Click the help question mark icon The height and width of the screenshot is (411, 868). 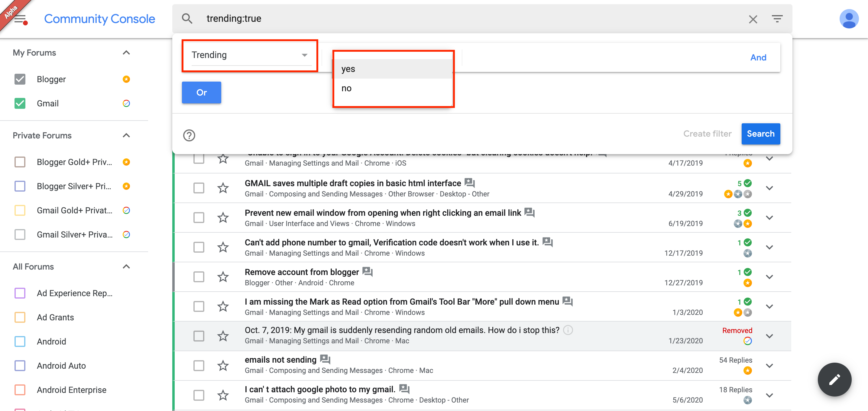tap(189, 135)
